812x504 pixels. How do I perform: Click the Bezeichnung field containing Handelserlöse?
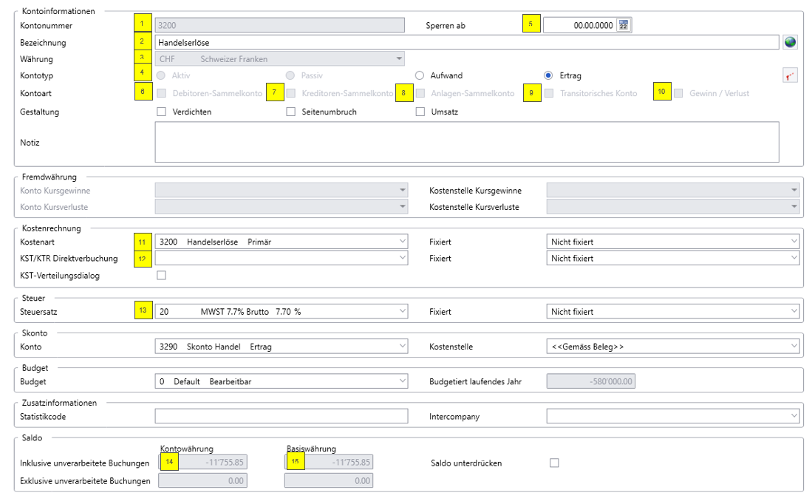pos(467,42)
